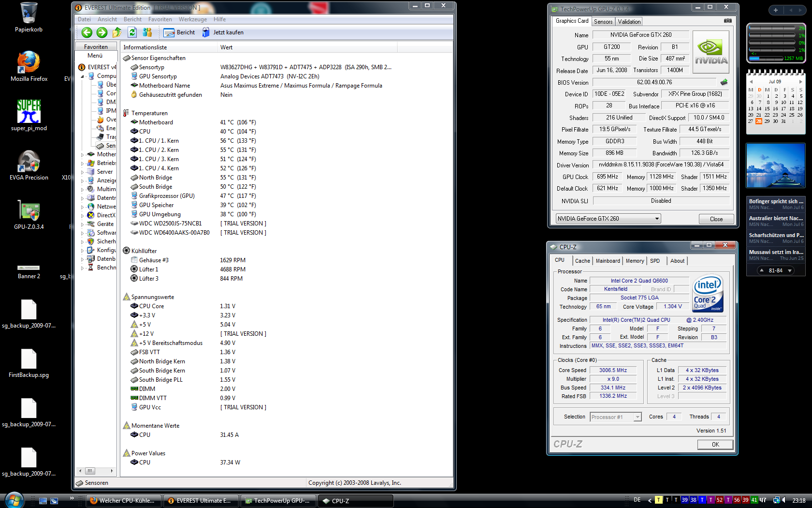The image size is (812, 508).
Task: Click the Jetzt kaufen toolbar button
Action: pos(223,32)
